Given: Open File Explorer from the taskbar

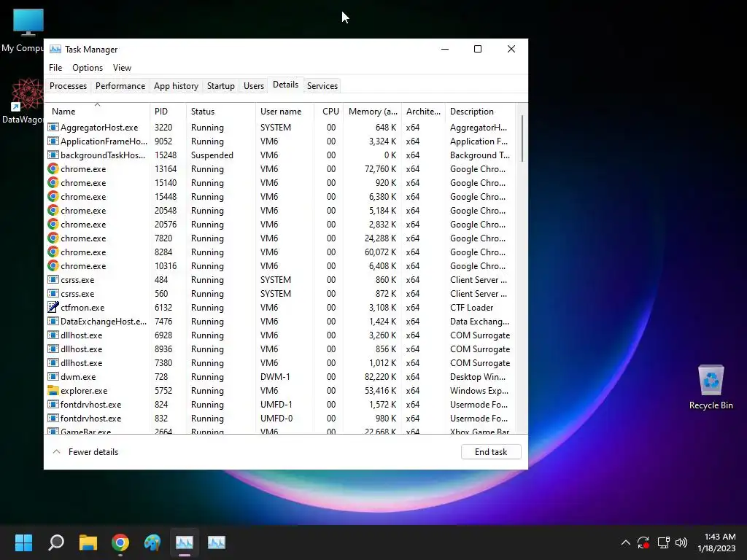Looking at the screenshot, I should (x=88, y=542).
